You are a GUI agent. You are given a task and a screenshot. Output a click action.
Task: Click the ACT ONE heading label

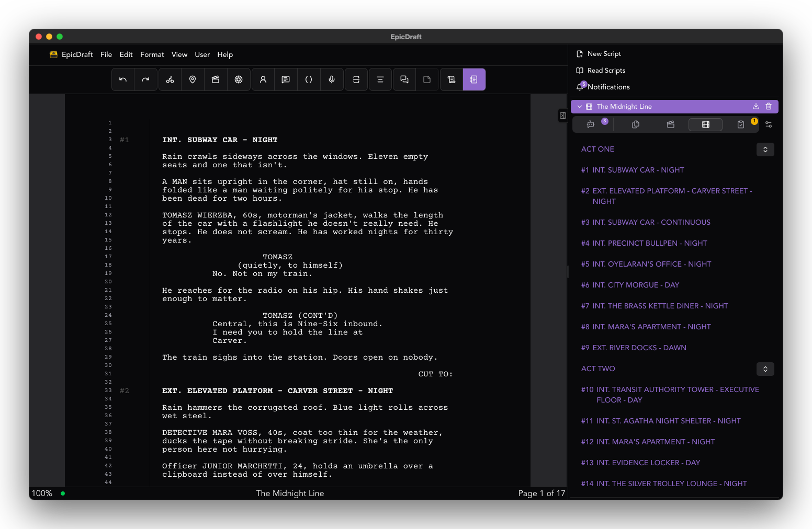coord(597,149)
